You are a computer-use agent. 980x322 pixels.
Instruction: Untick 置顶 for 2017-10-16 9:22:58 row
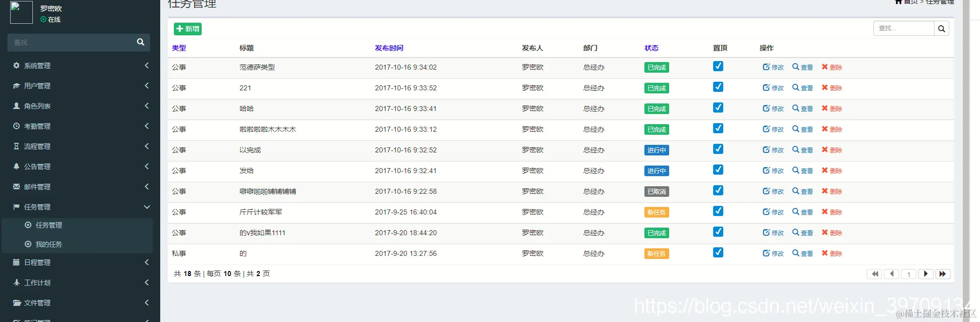pyautogui.click(x=718, y=190)
